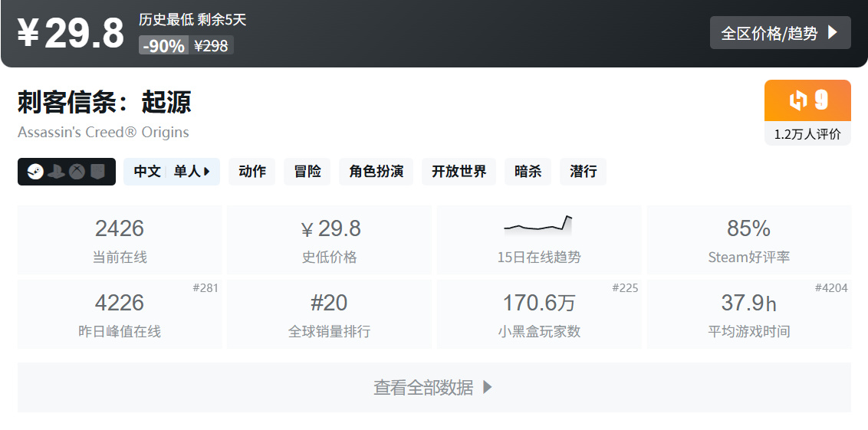
Task: Expand the 中文 单人 language info tag
Action: [x=172, y=172]
